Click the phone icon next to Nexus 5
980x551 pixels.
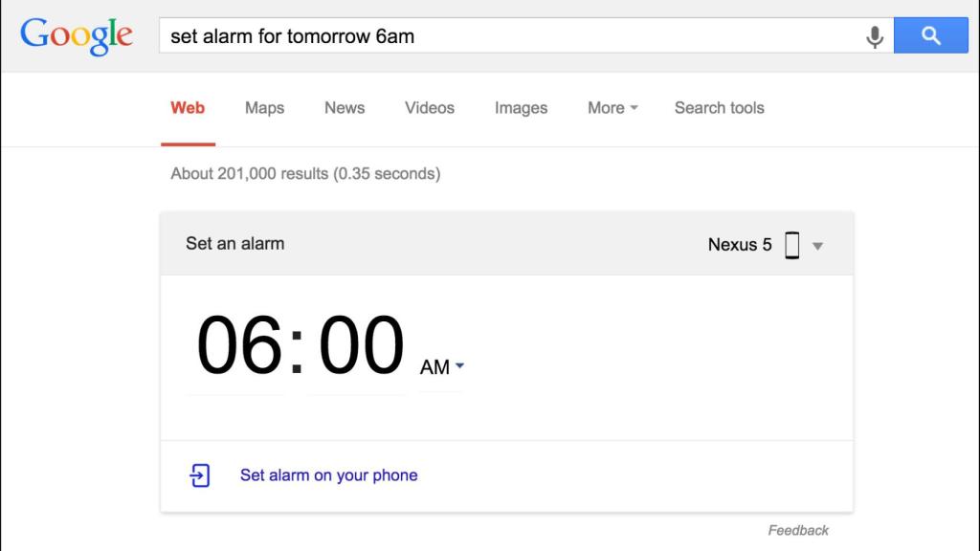click(791, 245)
